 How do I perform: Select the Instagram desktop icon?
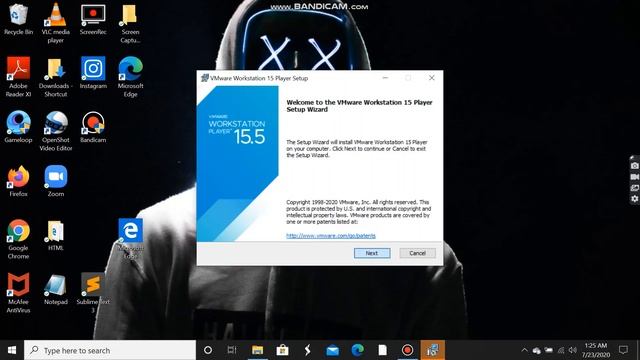93,73
